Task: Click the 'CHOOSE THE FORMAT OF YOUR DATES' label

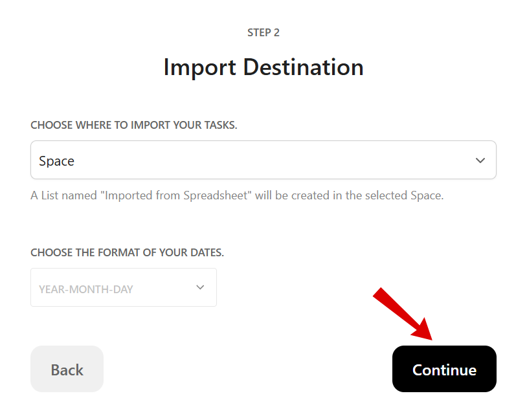Action: tap(128, 252)
